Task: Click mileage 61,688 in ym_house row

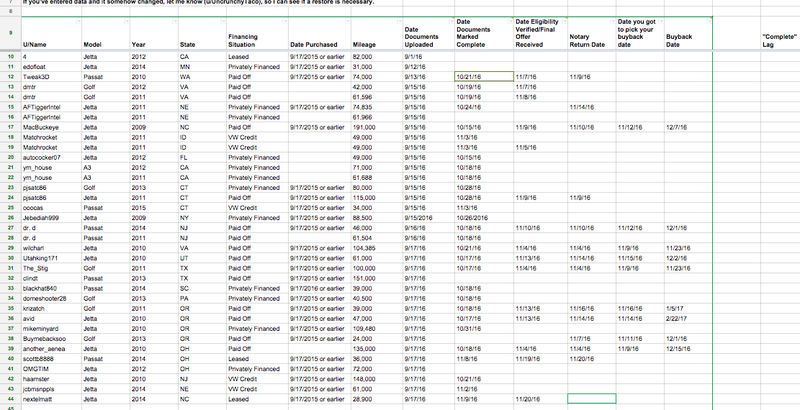Action: click(377, 177)
